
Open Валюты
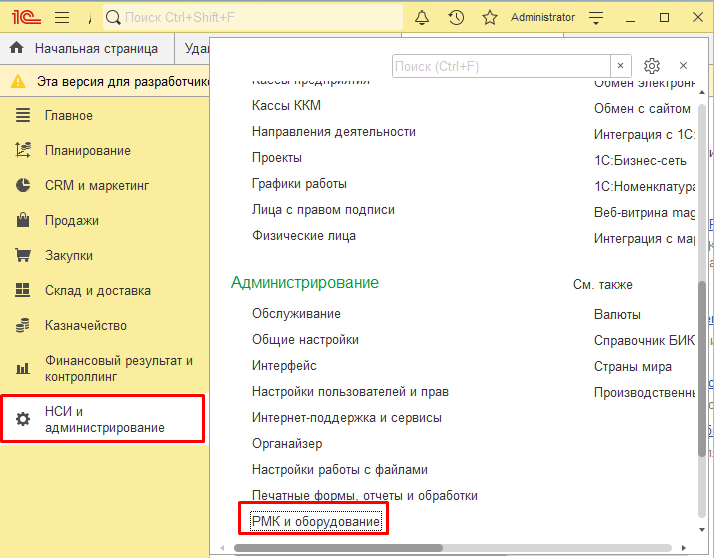[617, 314]
